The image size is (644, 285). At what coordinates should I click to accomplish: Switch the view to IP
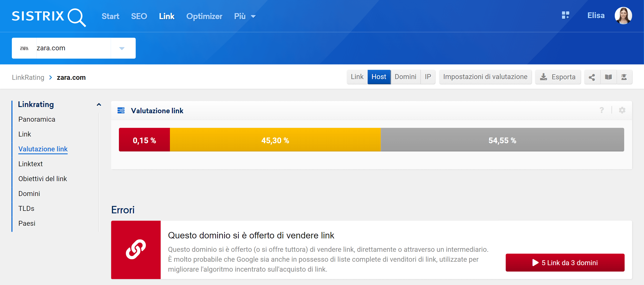click(x=428, y=77)
